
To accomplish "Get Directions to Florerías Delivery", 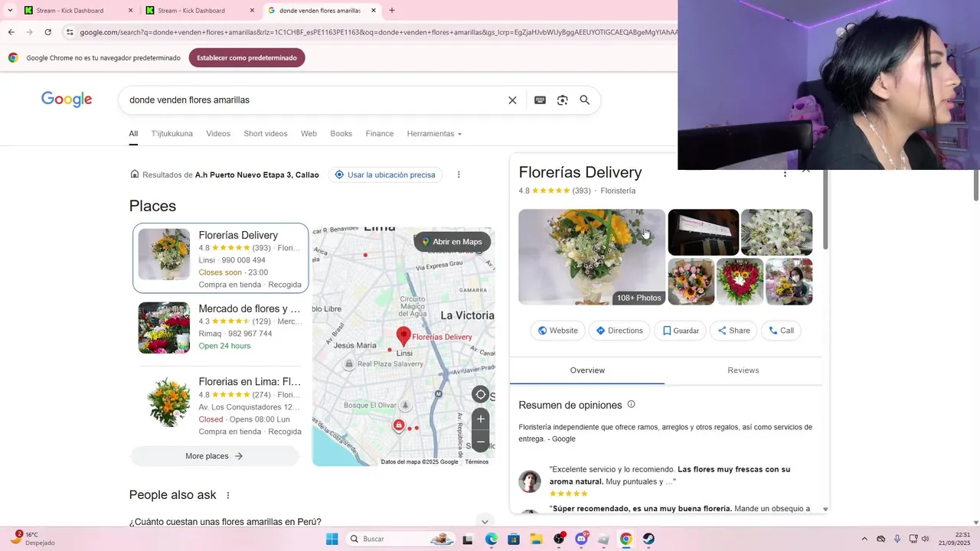I will [x=619, y=331].
